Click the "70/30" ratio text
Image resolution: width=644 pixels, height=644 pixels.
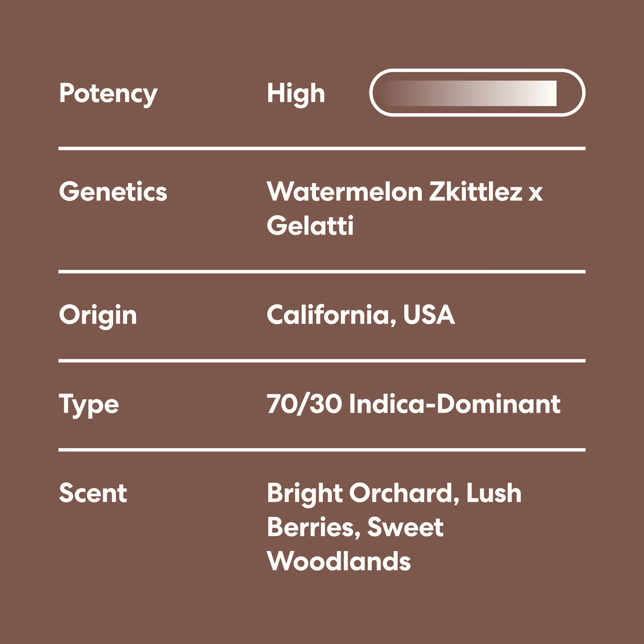point(304,404)
